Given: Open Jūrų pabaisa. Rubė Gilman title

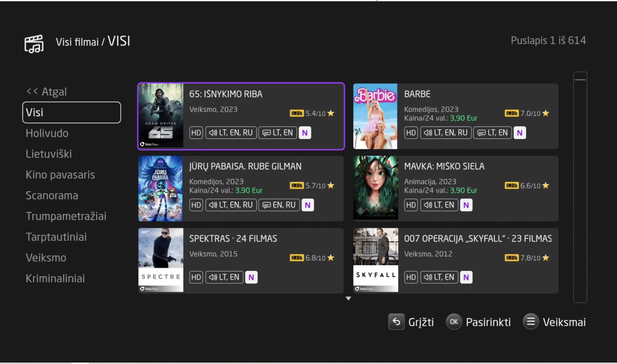Looking at the screenshot, I should [245, 166].
